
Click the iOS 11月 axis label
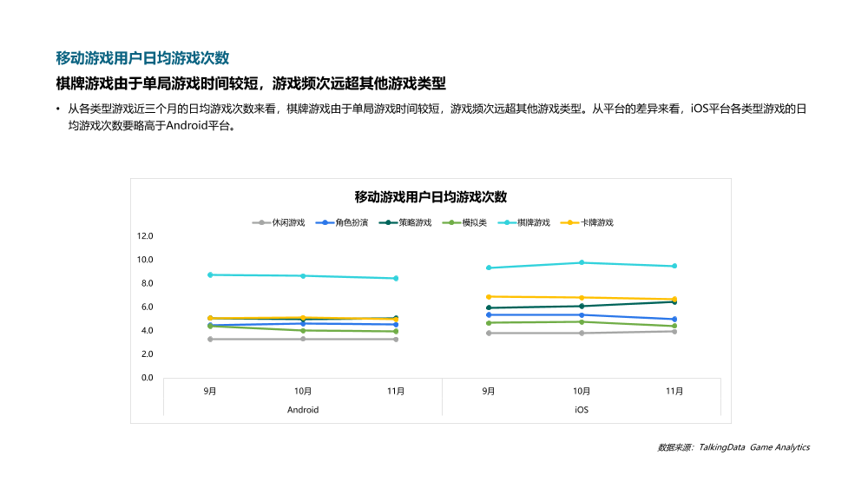click(x=674, y=391)
